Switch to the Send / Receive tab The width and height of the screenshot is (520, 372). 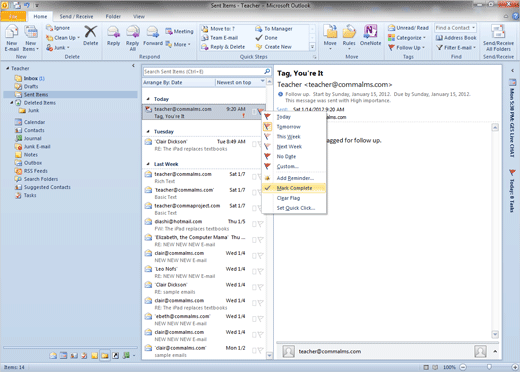click(x=76, y=16)
